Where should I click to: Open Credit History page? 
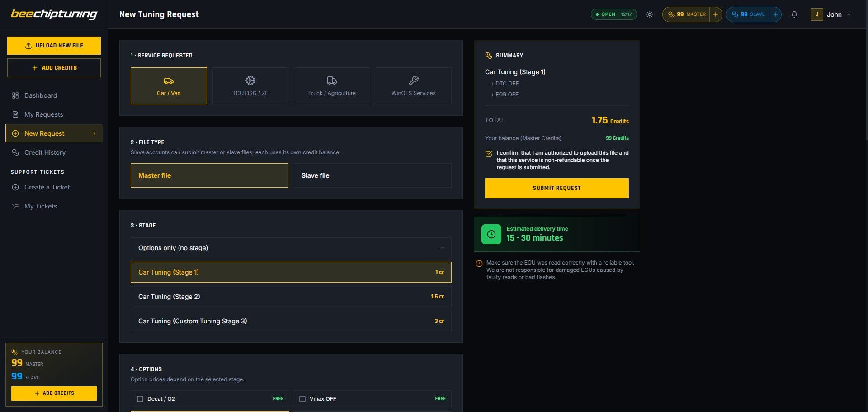(54, 152)
